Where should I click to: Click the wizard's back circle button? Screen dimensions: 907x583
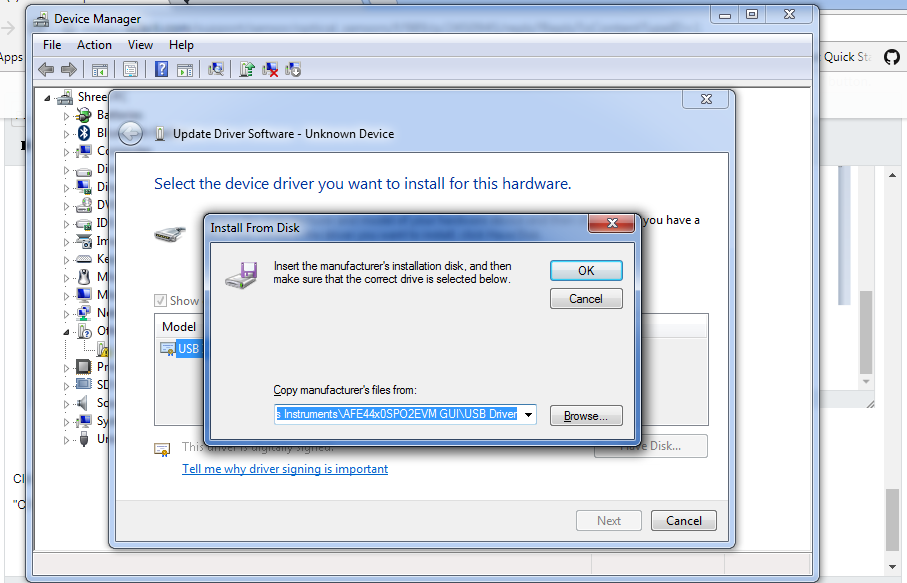(130, 132)
